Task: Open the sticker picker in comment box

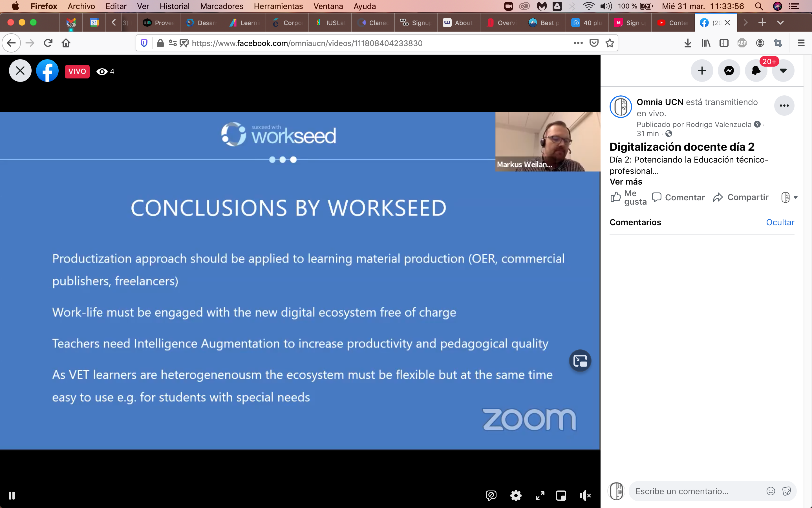Action: [787, 491]
